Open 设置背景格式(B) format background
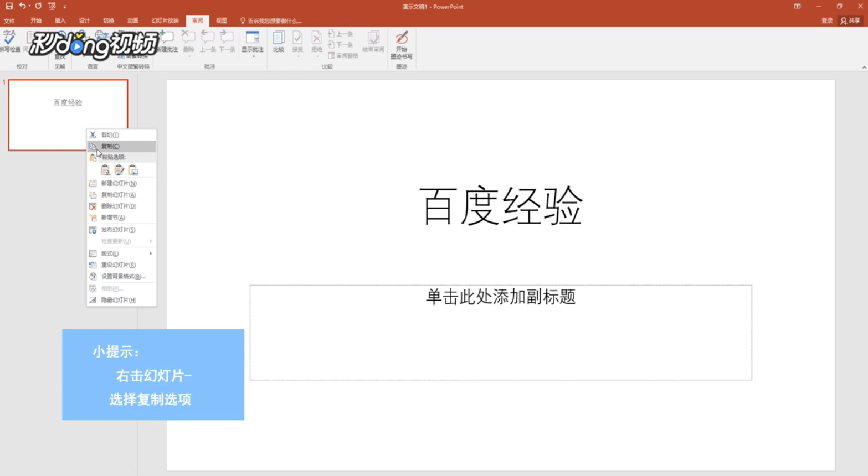 pos(121,276)
